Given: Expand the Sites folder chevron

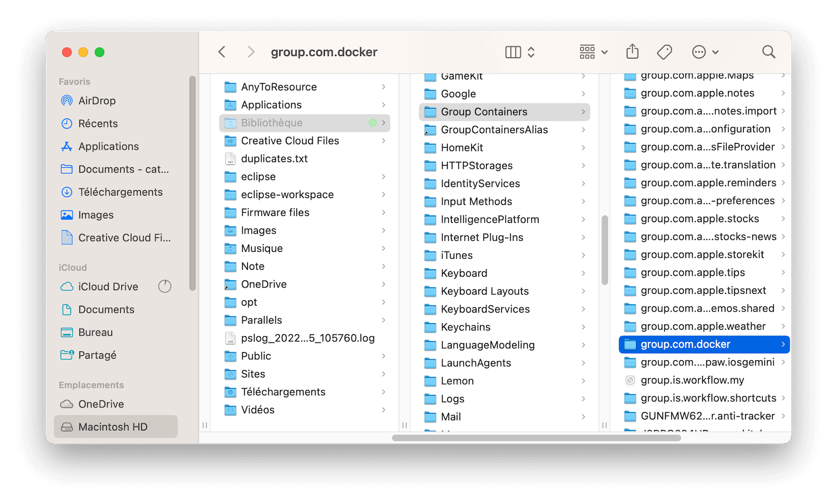Looking at the screenshot, I should coord(383,374).
